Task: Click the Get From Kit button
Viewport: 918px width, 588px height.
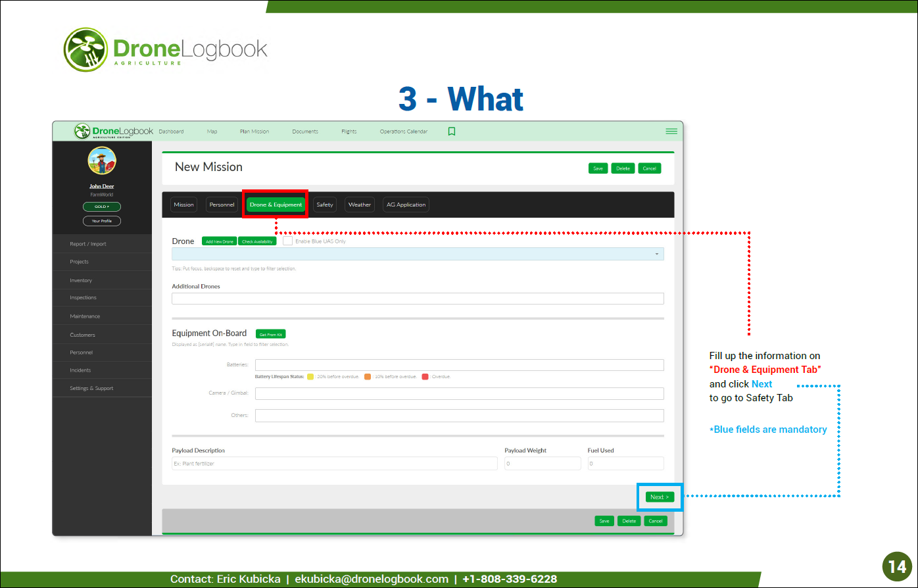Action: click(x=270, y=334)
